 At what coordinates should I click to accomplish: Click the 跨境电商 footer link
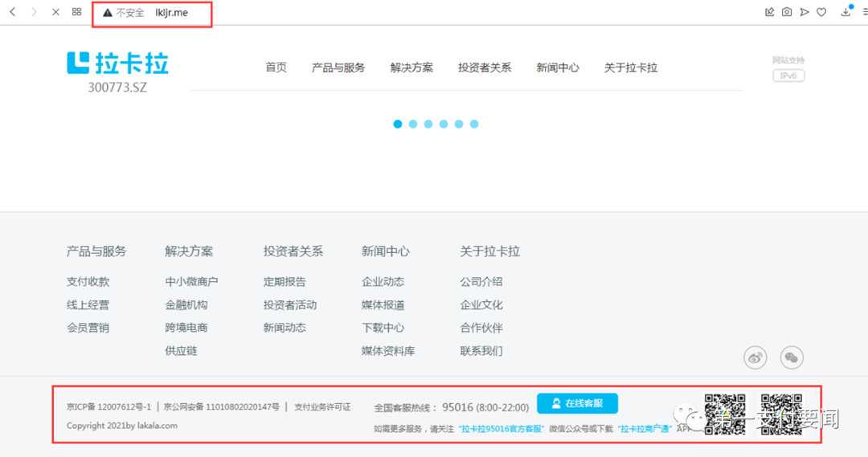tap(186, 328)
